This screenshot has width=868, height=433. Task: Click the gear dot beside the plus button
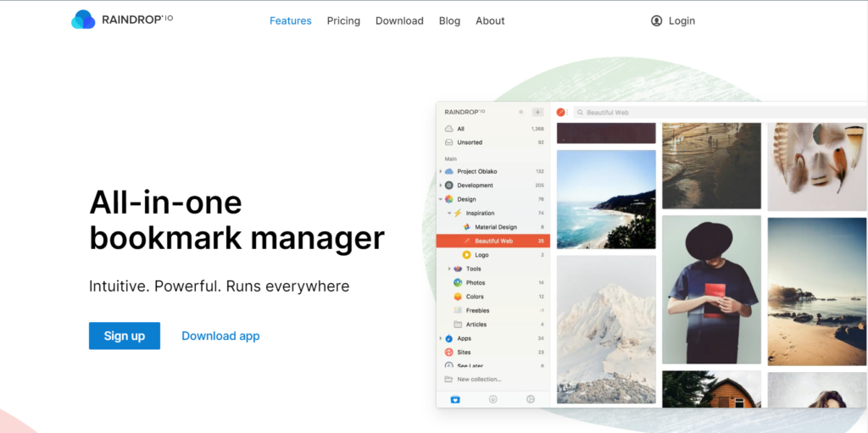pyautogui.click(x=521, y=112)
